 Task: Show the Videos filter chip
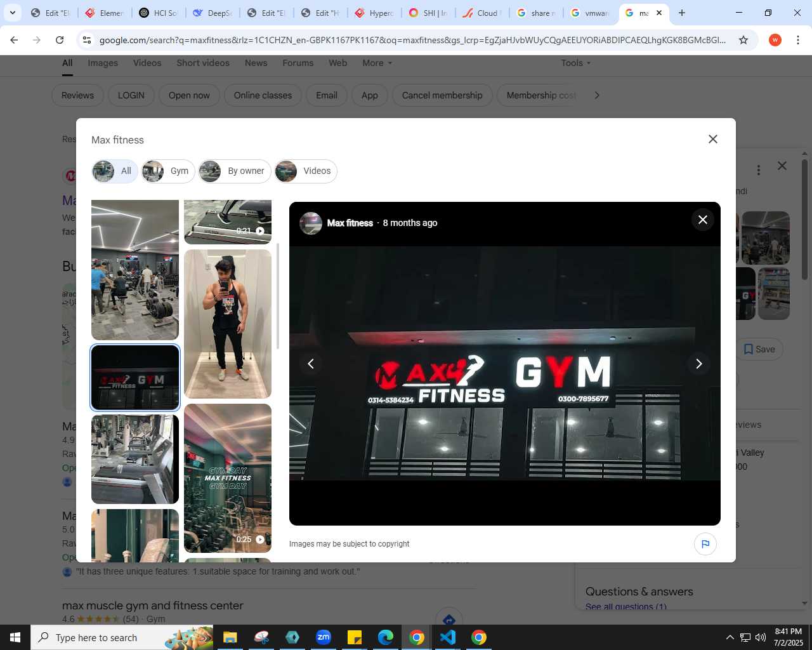[x=306, y=171]
